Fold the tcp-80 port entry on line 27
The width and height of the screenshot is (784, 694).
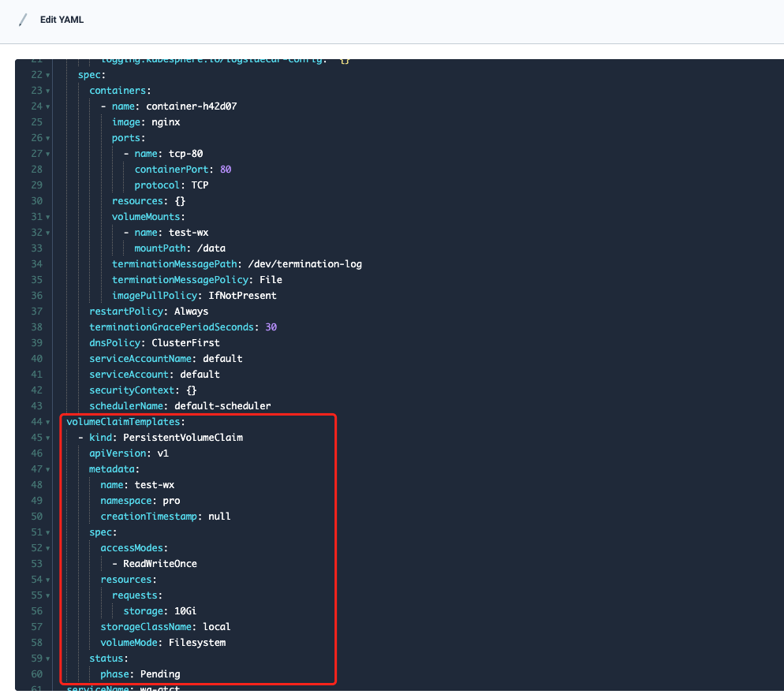pos(46,153)
